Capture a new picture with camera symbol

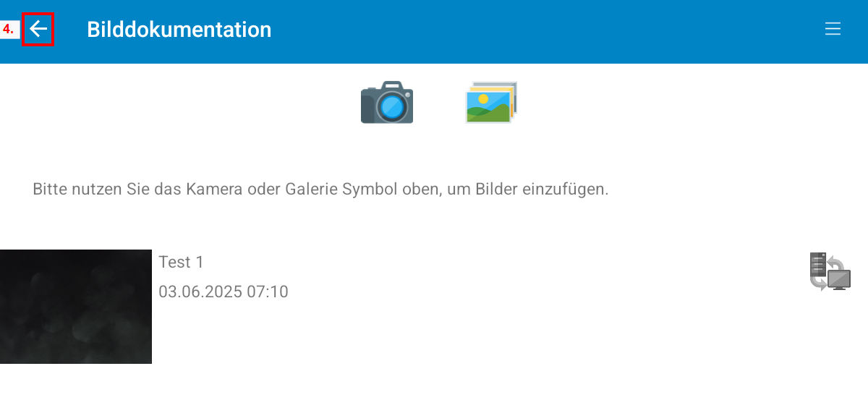pyautogui.click(x=387, y=103)
